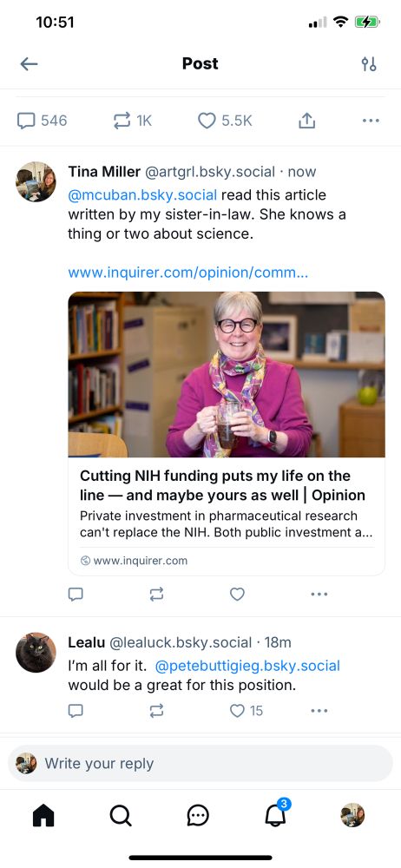Repost Tina Miller's reply
Viewport: 401px width, 868px height.
tap(157, 594)
